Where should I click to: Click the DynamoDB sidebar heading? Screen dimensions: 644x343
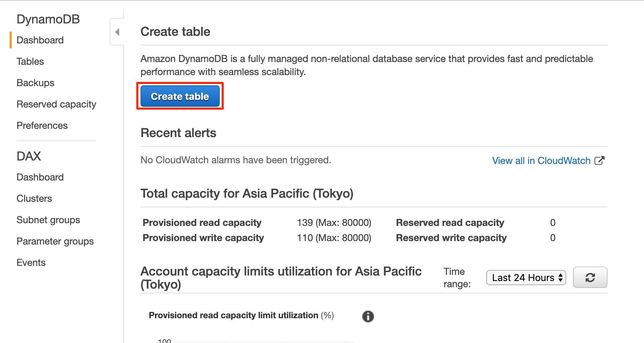pos(48,19)
